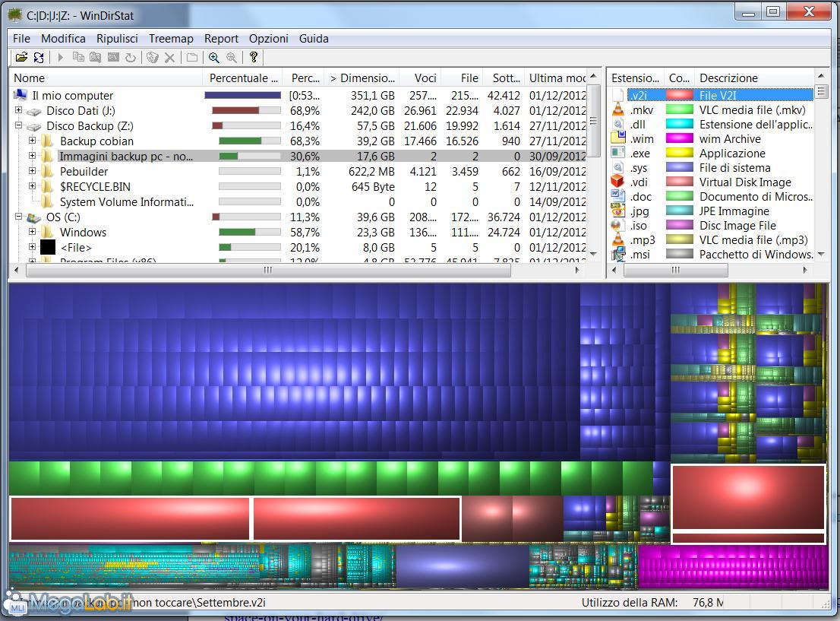Click the Zoom in magnifier icon
This screenshot has width=840, height=621.
click(x=214, y=57)
